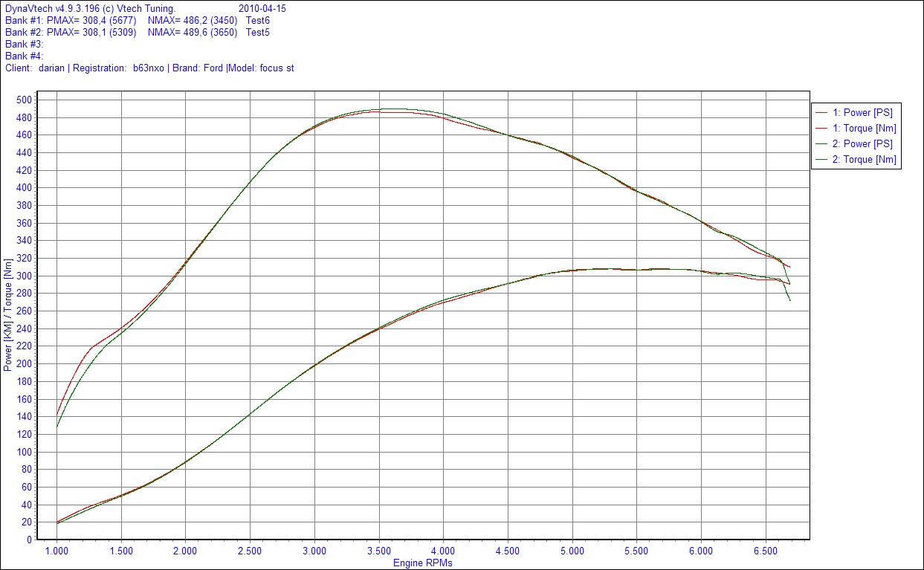Click the "Test5" run name
This screenshot has height=570, width=924.
257,33
